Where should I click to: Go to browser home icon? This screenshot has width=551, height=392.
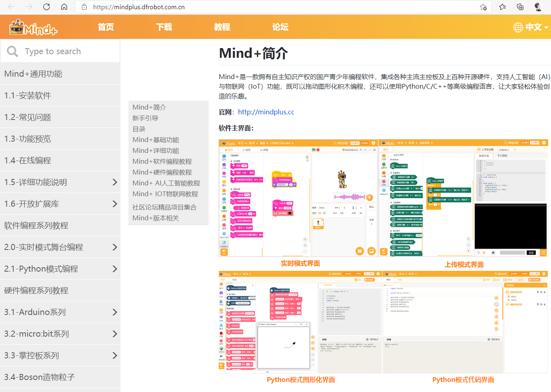[64, 7]
